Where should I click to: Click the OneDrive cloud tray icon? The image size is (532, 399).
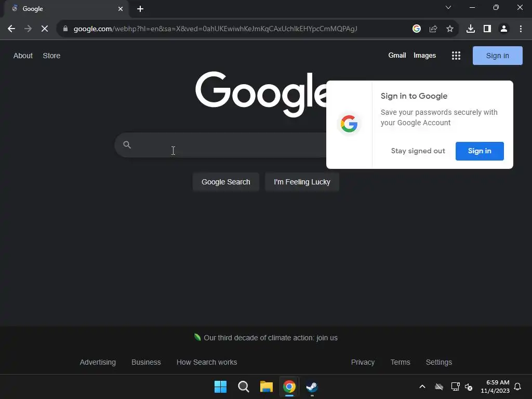pos(439,387)
